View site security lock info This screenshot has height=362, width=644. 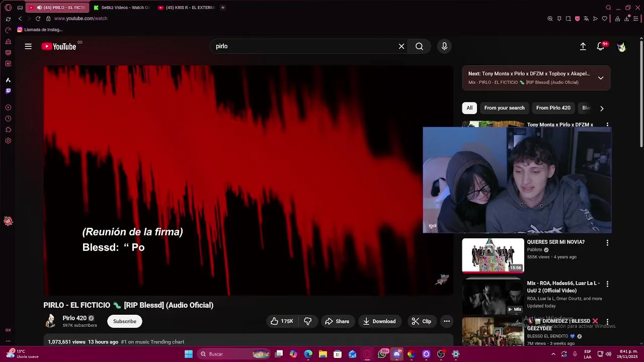coord(48,19)
